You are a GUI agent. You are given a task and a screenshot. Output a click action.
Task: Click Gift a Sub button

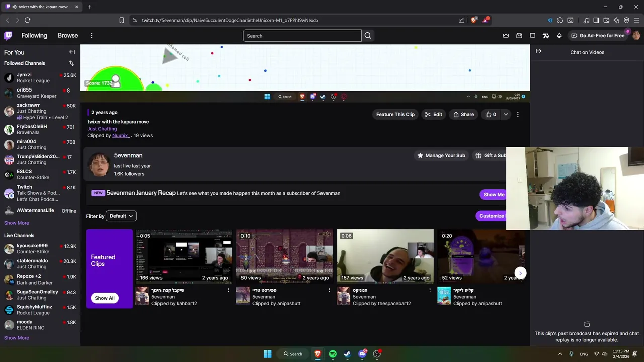[x=491, y=155]
